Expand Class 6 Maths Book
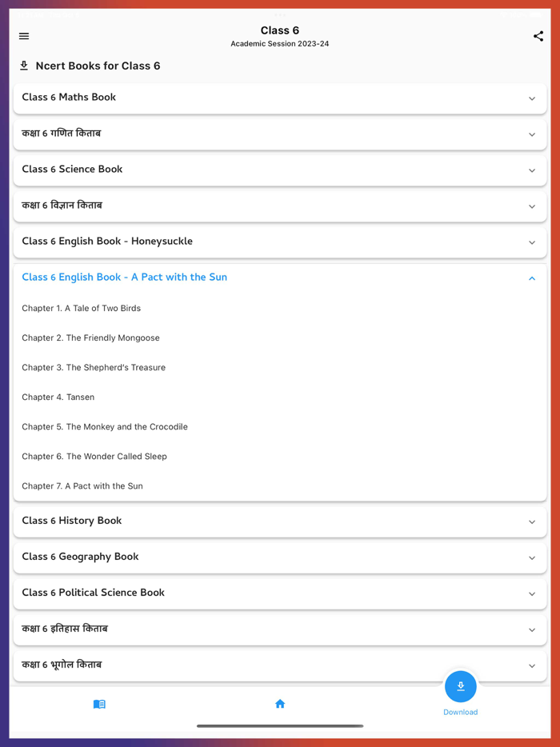This screenshot has height=747, width=560. [x=280, y=98]
